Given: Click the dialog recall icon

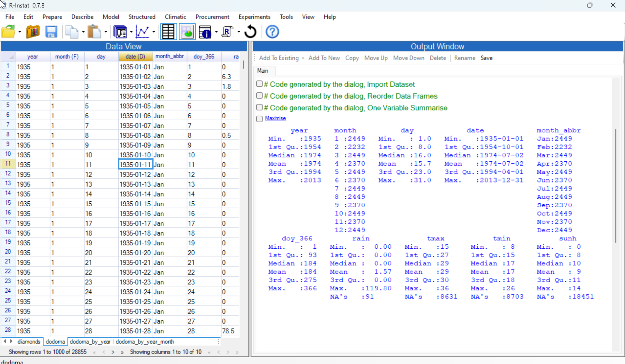Looking at the screenshot, I should coord(120,32).
